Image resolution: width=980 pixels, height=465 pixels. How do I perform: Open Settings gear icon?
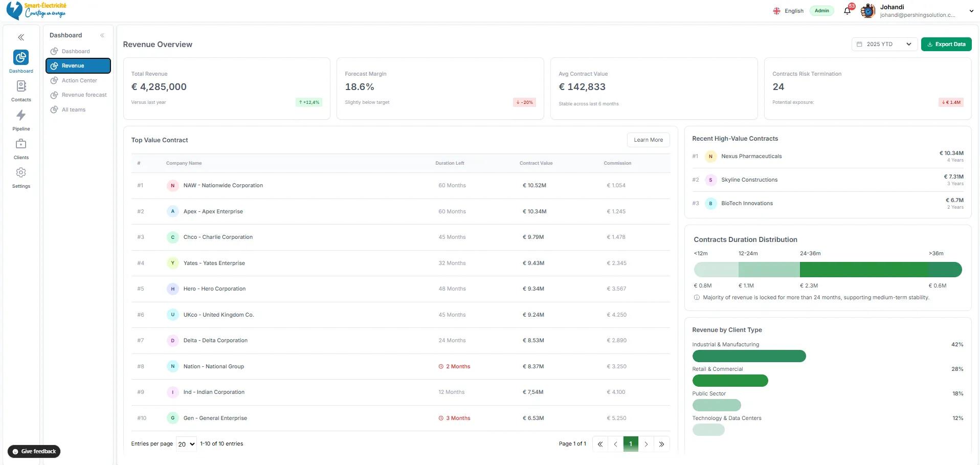point(21,172)
